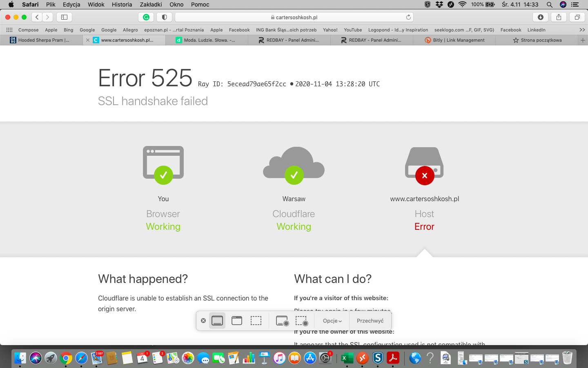Go back to the previous page
Image resolution: width=588 pixels, height=368 pixels.
[x=37, y=17]
